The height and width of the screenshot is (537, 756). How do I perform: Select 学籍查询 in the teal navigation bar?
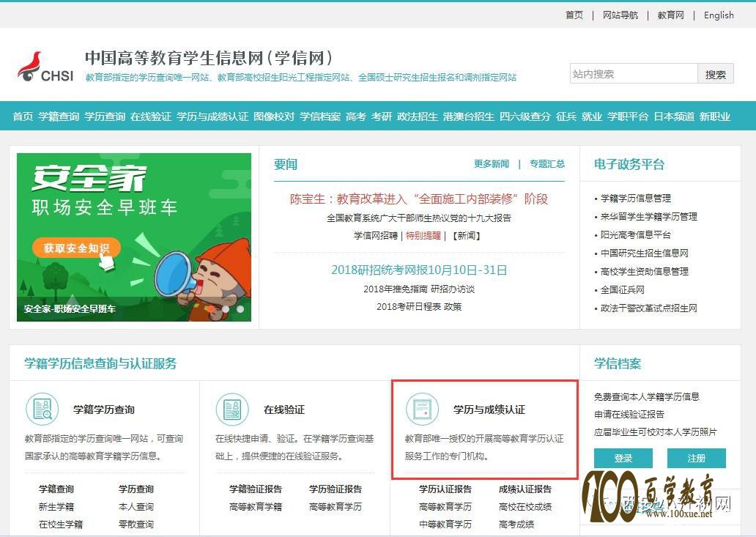59,116
